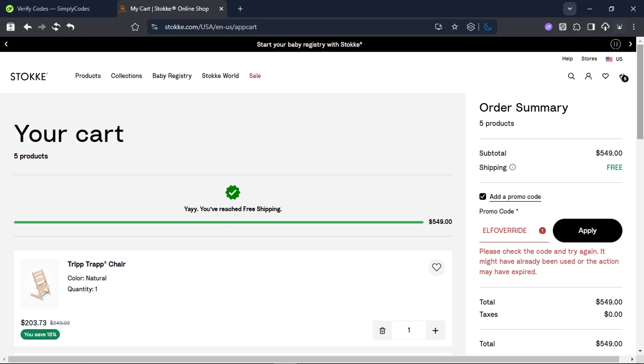Toggle the browser side panel icon

(591, 27)
